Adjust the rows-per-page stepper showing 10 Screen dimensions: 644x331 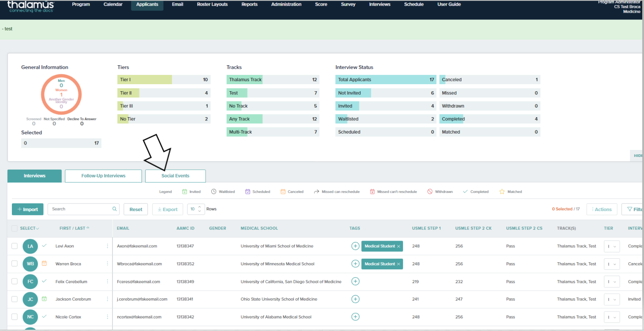coord(196,209)
